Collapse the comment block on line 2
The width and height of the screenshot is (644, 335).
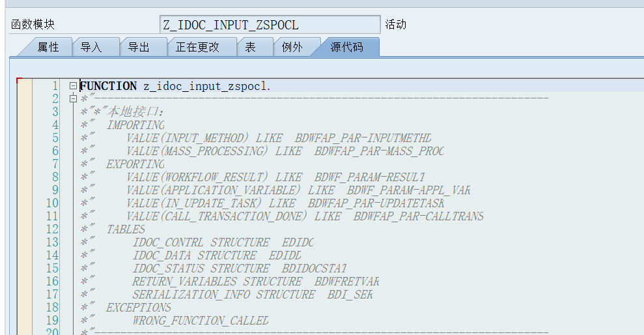(73, 98)
